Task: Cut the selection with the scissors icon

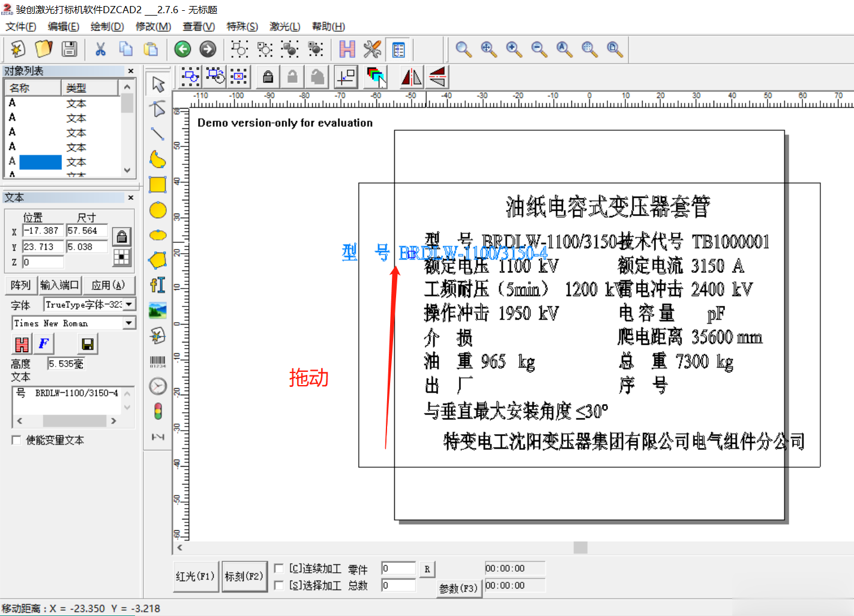Action: [100, 49]
